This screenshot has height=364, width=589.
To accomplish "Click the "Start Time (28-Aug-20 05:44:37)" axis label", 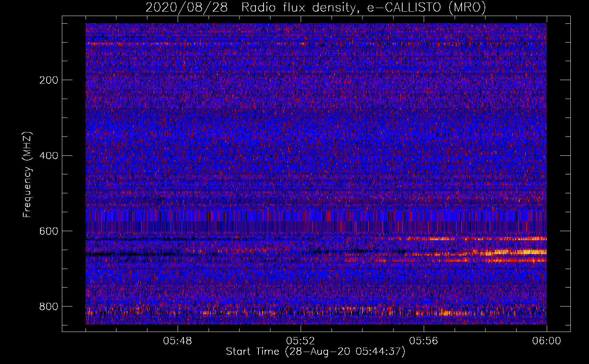I will (316, 352).
